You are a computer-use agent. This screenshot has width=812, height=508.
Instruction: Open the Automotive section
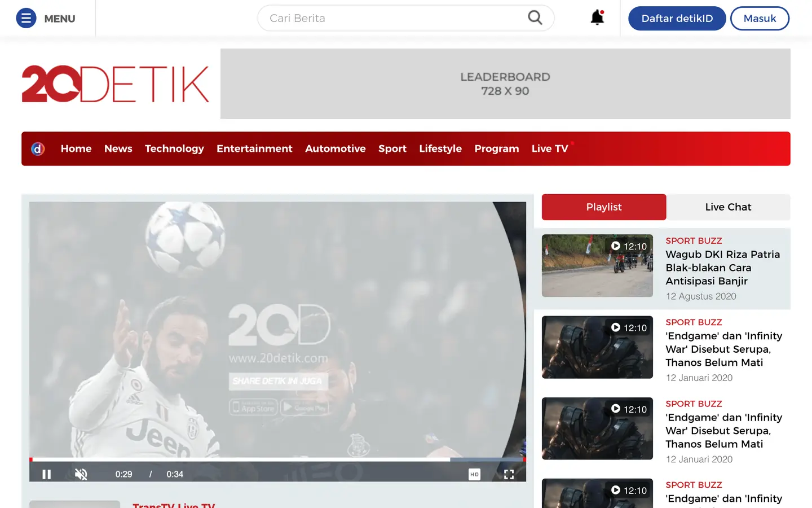tap(336, 148)
